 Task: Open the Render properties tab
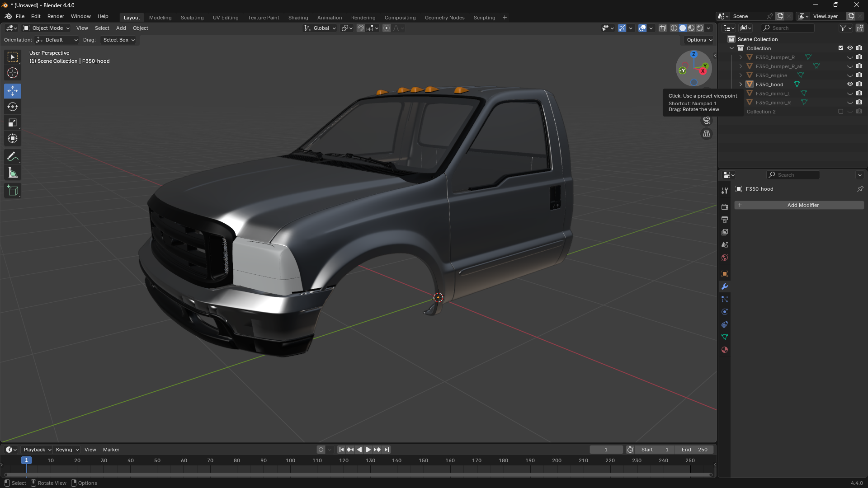click(x=725, y=206)
